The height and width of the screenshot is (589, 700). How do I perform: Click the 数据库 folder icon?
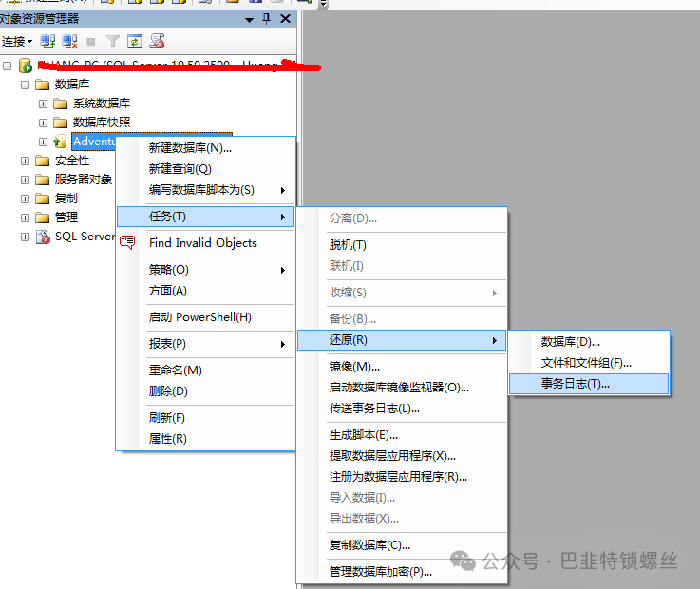(43, 85)
